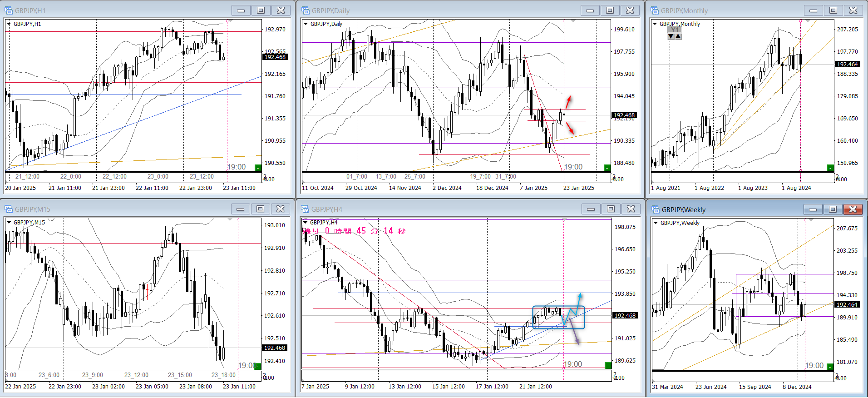Click the green indicator square in Daily chart
The image size is (868, 398).
point(607,168)
